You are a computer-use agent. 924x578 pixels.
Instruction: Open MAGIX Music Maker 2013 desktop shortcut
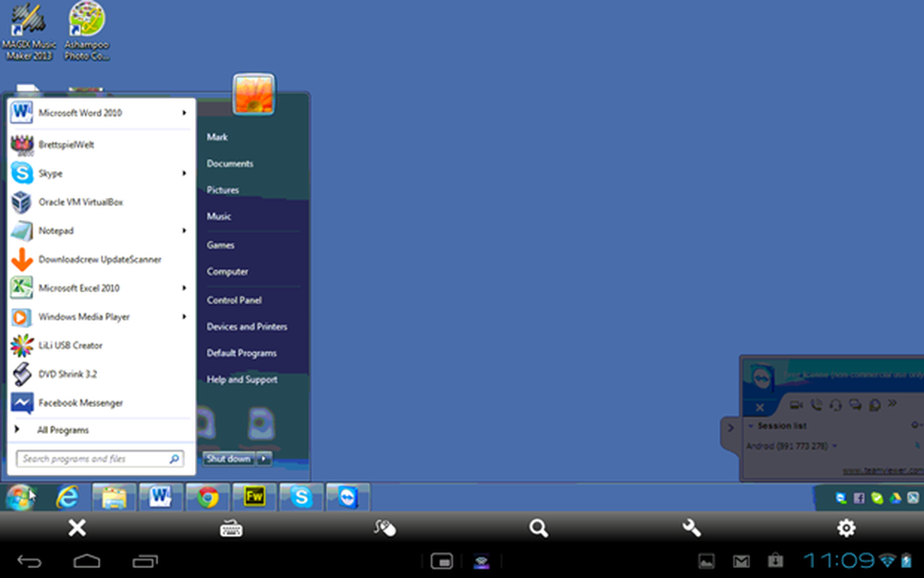coord(29,31)
